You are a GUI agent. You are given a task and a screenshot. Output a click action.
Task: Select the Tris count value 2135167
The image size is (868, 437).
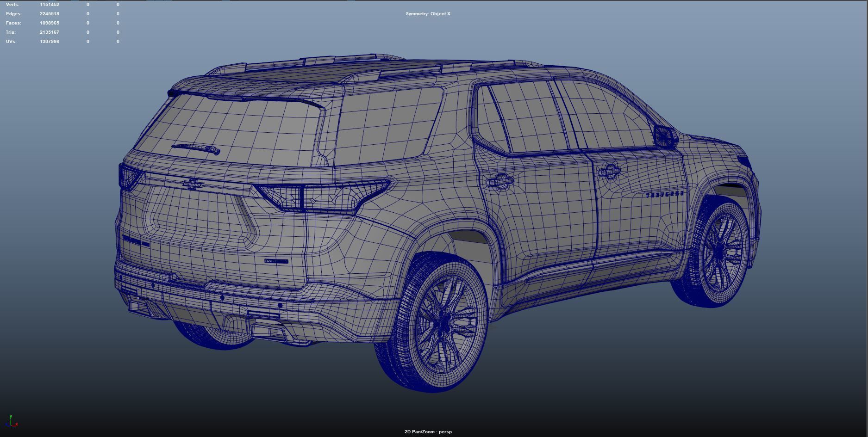click(50, 32)
